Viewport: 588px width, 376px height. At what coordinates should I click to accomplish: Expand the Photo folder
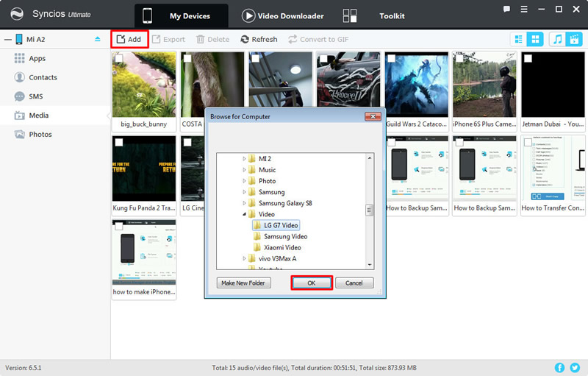click(x=244, y=181)
